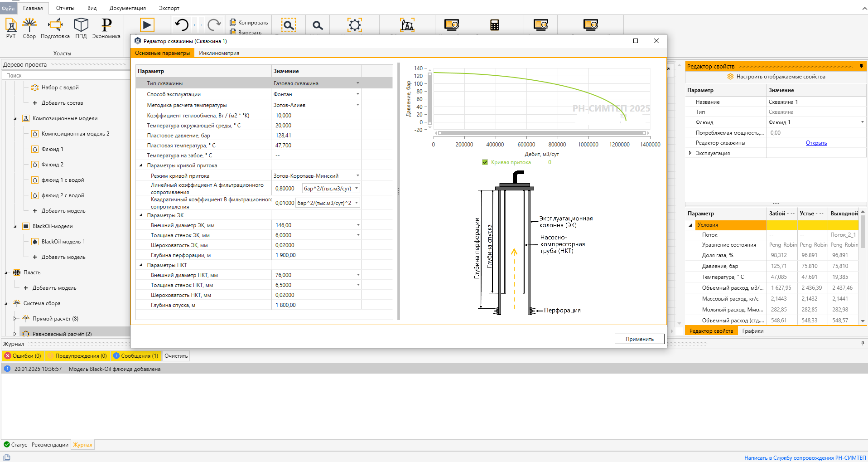Screen dimensions: 868x462
Task: Pin the Журнал panel
Action: click(863, 343)
